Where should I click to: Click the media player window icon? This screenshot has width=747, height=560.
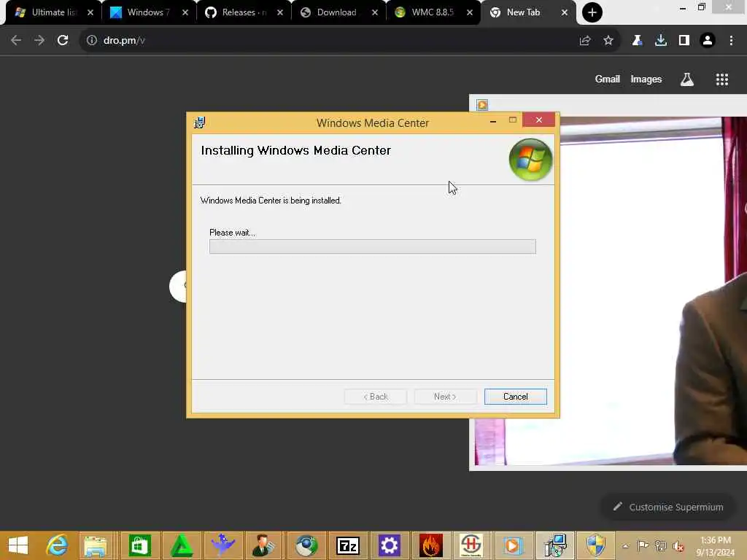[x=482, y=105]
